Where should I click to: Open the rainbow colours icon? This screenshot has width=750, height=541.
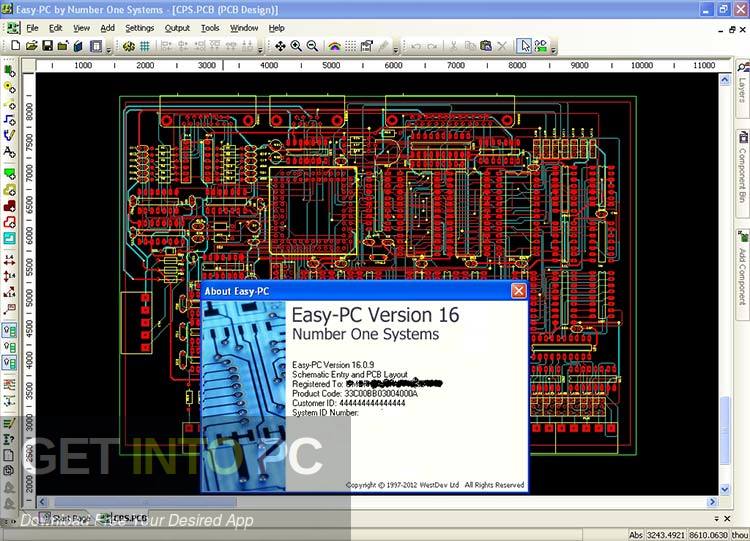point(334,46)
